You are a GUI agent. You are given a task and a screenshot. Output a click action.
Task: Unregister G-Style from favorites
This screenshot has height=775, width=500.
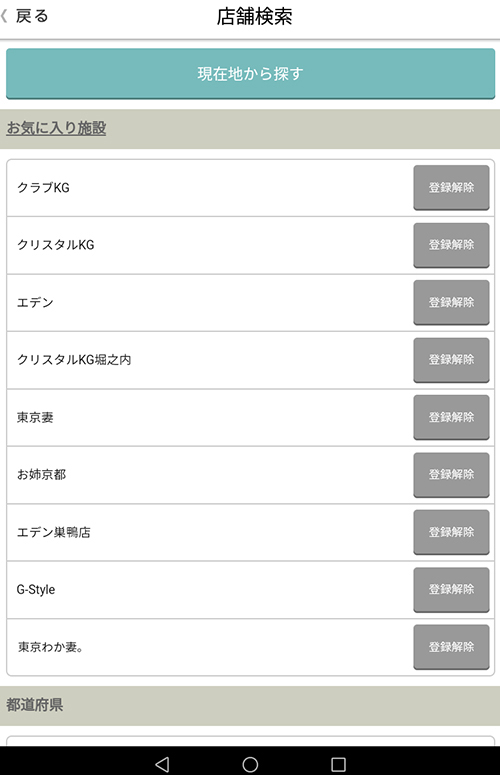451,590
